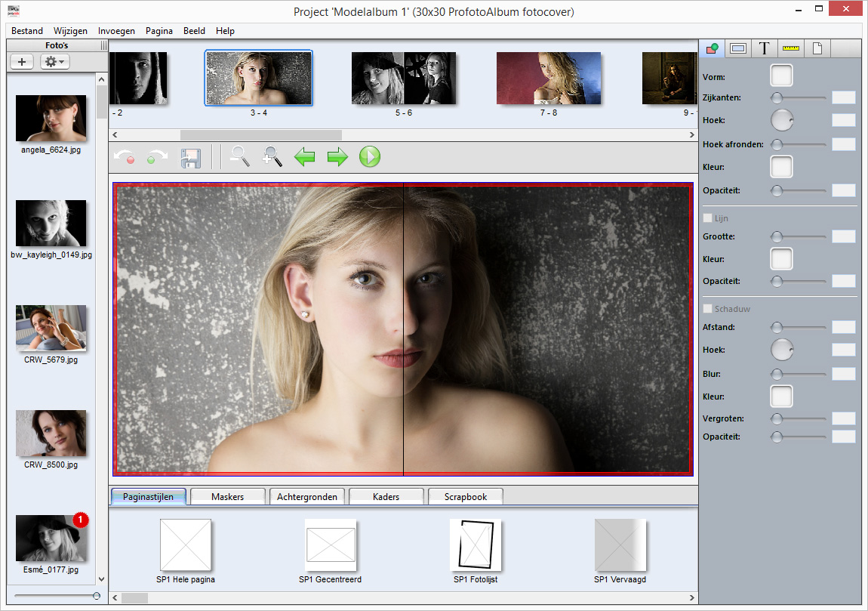Click the page styles scroll right arrow
The image size is (868, 611).
coord(691,597)
